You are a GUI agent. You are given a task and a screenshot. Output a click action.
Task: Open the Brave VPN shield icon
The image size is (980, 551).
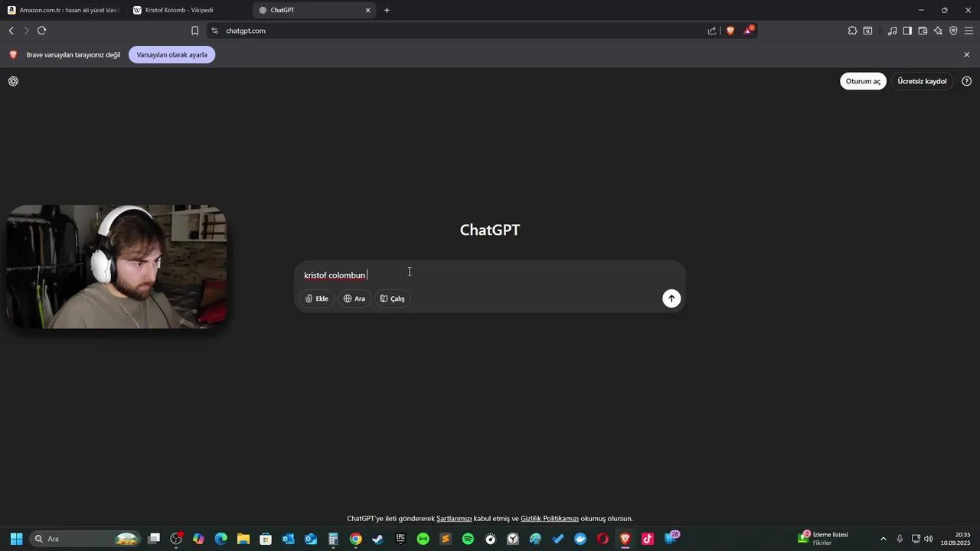(x=953, y=31)
